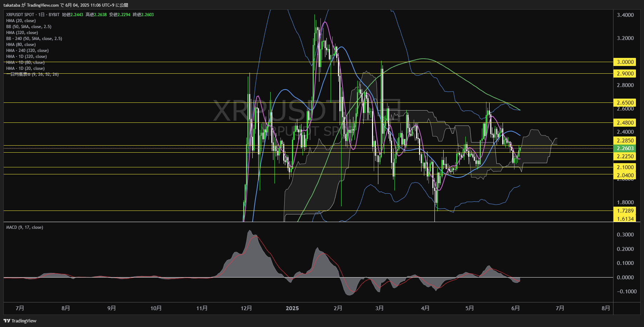Viewport: 644px width, 327px height.
Task: Click the 高値 2.2638 high value
Action: (x=96, y=14)
